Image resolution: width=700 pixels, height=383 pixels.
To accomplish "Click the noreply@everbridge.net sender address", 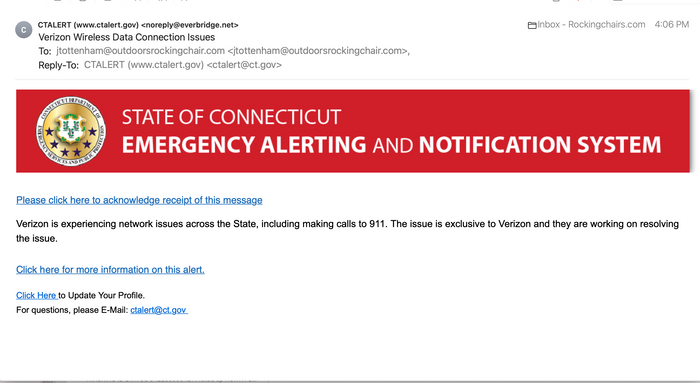I will pos(190,25).
